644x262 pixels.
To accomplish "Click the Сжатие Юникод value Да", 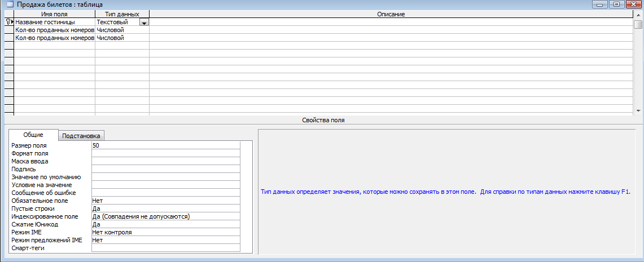I will pyautogui.click(x=165, y=224).
